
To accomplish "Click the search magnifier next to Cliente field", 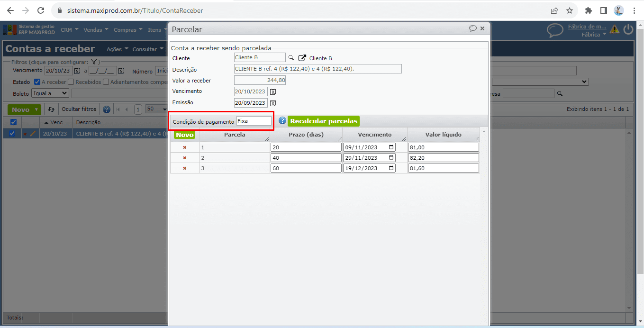I will coord(291,58).
